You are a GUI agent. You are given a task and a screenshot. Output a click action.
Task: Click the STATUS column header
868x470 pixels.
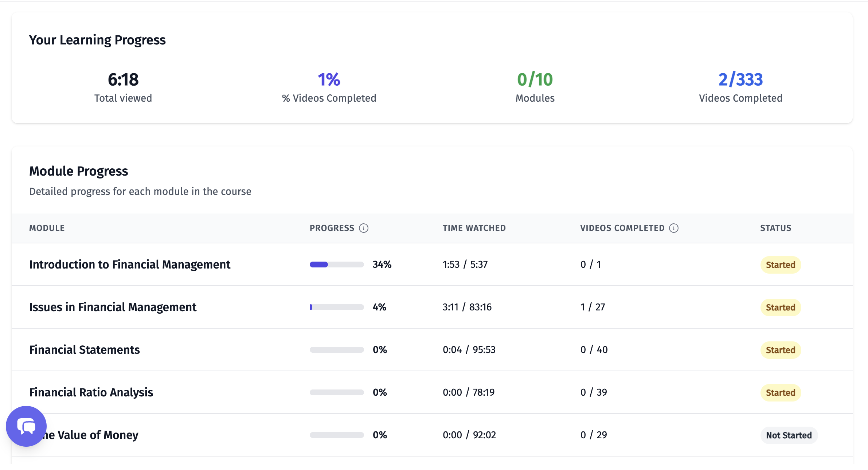(x=775, y=228)
